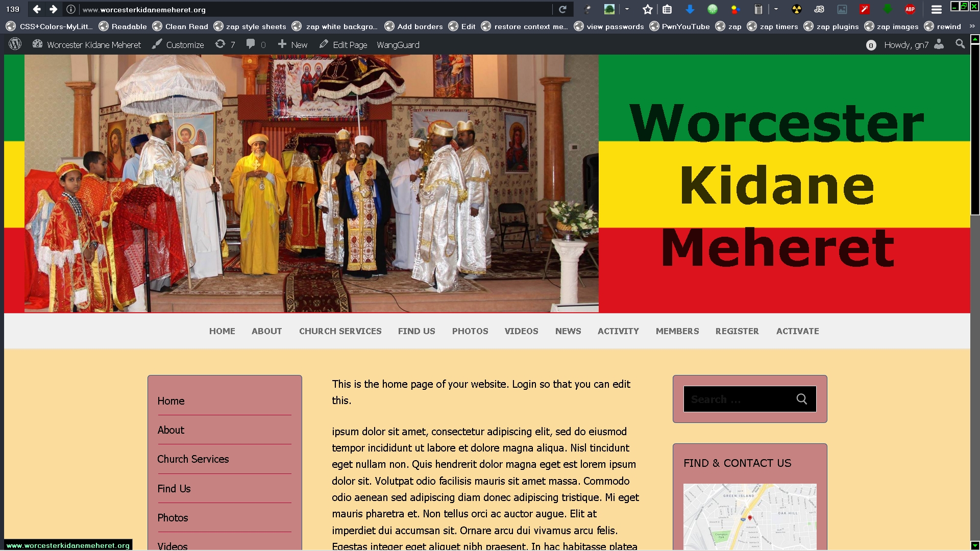Open the admin bar search magnifier

[x=960, y=44]
